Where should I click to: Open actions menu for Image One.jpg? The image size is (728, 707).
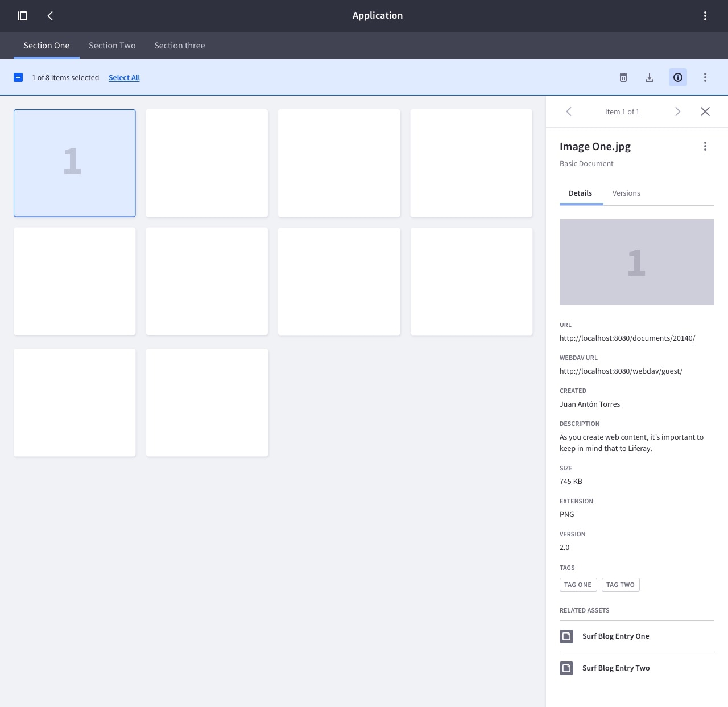705,146
